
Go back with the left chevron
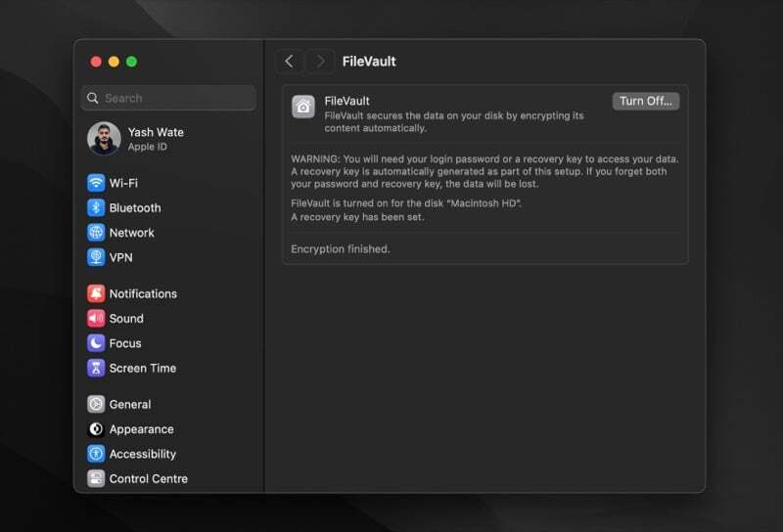click(x=289, y=62)
